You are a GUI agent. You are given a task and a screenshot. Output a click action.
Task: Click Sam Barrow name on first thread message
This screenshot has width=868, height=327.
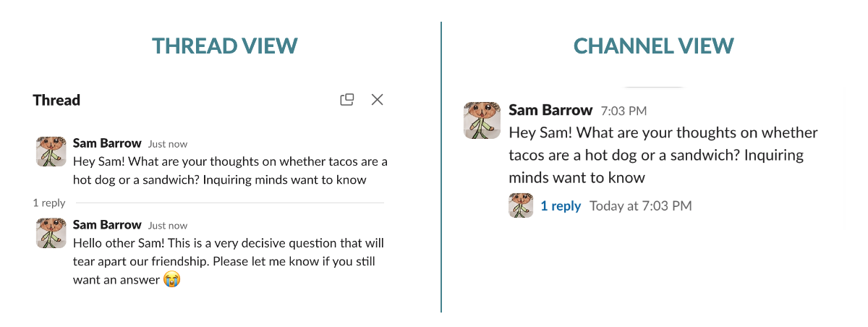[x=107, y=143]
